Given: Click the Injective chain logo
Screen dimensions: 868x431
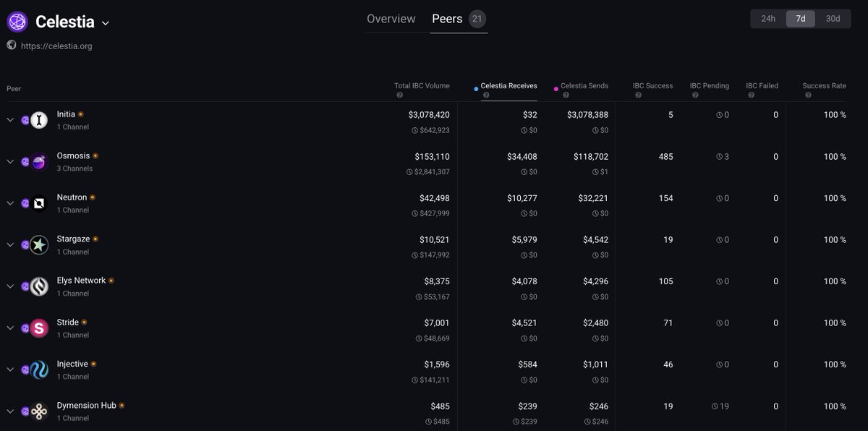Looking at the screenshot, I should point(39,370).
